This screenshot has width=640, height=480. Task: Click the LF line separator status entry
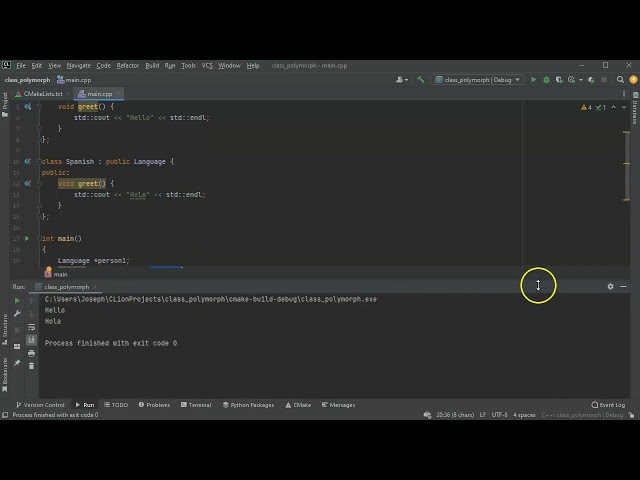(x=482, y=415)
